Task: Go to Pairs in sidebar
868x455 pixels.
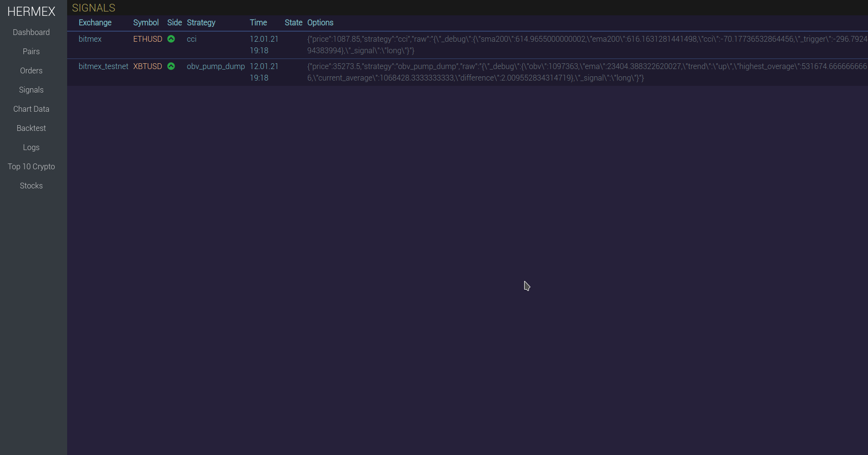Action: [x=31, y=51]
